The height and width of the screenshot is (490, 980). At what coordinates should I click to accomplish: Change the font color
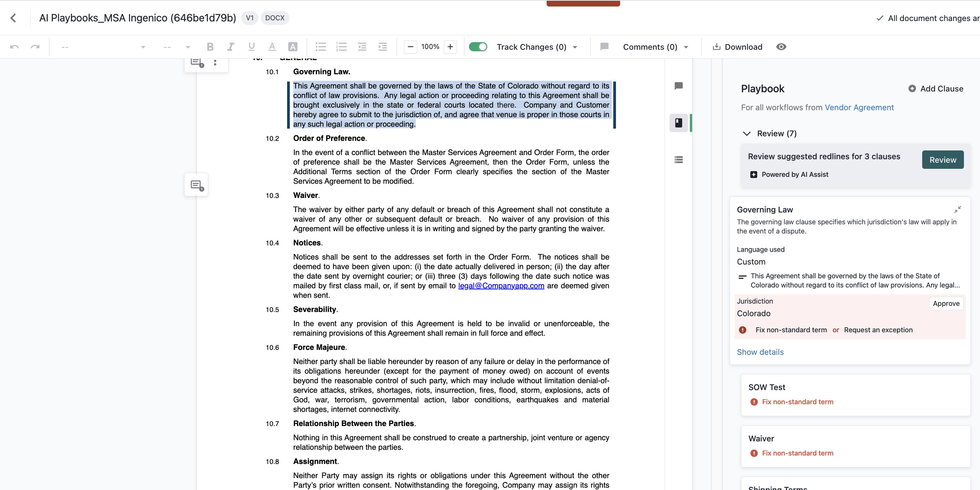coord(272,47)
